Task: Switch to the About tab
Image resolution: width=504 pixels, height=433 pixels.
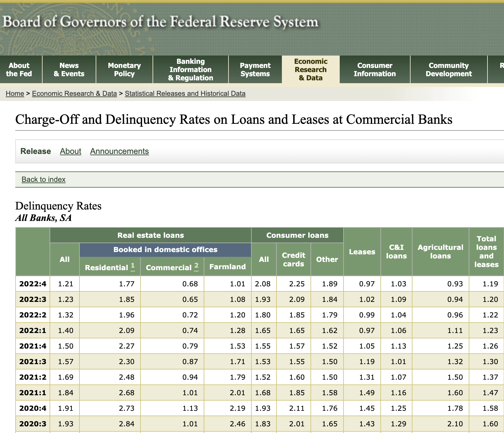Action: 71,151
